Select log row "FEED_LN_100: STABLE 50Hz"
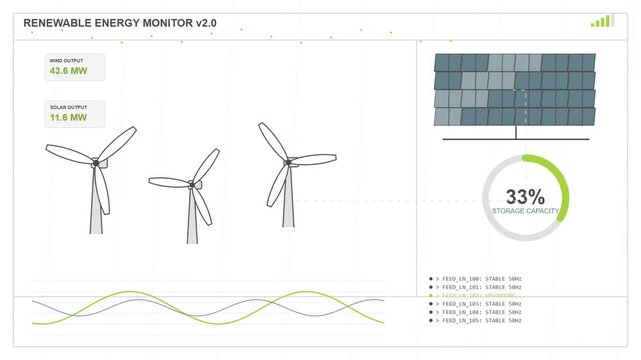Screen dimensions: 641x360 click(x=475, y=279)
